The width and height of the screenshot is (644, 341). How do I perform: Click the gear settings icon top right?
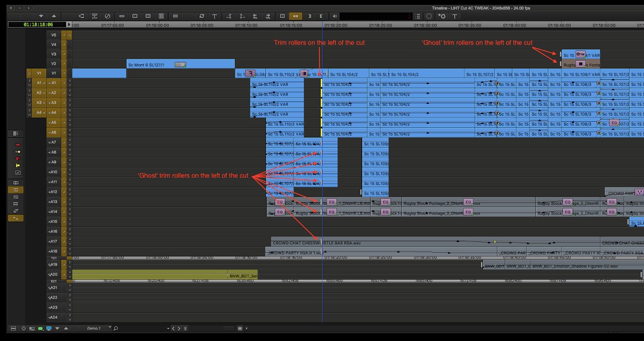442,16
